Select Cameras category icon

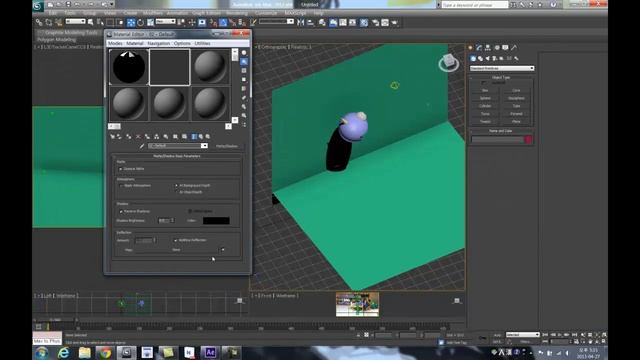pos(495,58)
